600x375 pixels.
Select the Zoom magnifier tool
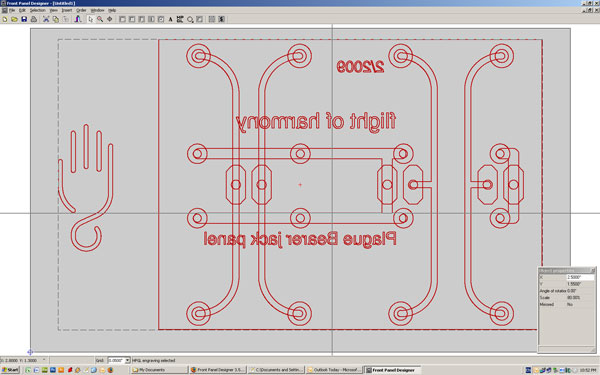click(x=100, y=19)
